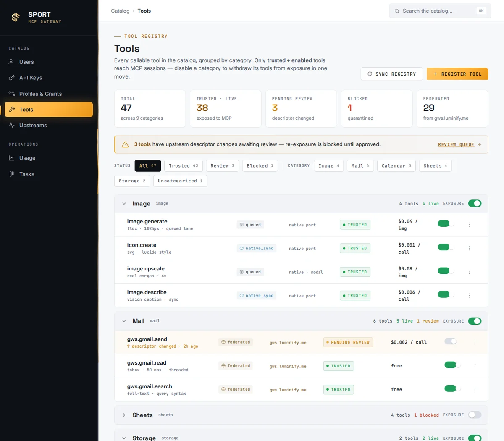Go to Profiles & Grants
The width and height of the screenshot is (504, 441).
[x=49, y=94]
